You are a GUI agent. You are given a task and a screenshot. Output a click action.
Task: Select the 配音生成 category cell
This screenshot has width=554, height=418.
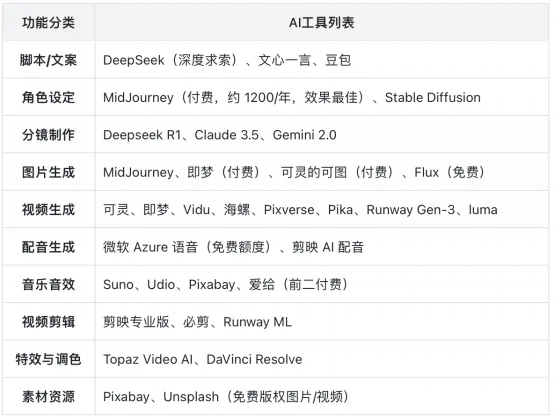coord(48,247)
